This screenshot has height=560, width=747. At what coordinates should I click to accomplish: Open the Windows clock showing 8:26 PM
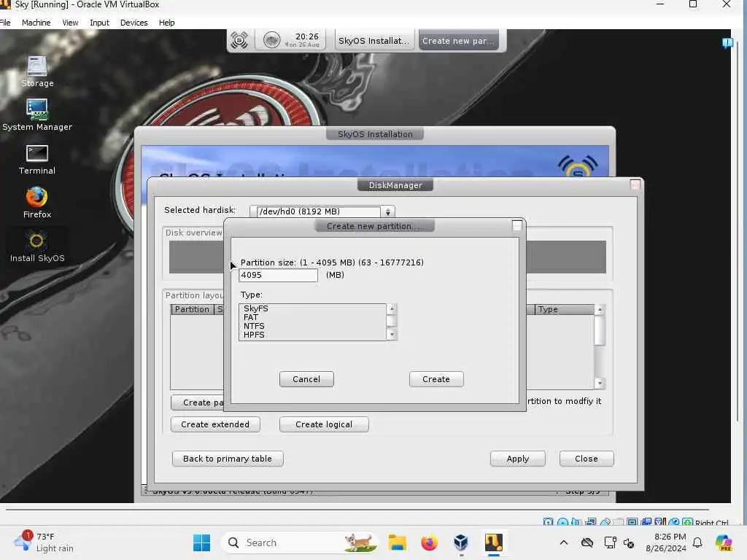(x=666, y=542)
